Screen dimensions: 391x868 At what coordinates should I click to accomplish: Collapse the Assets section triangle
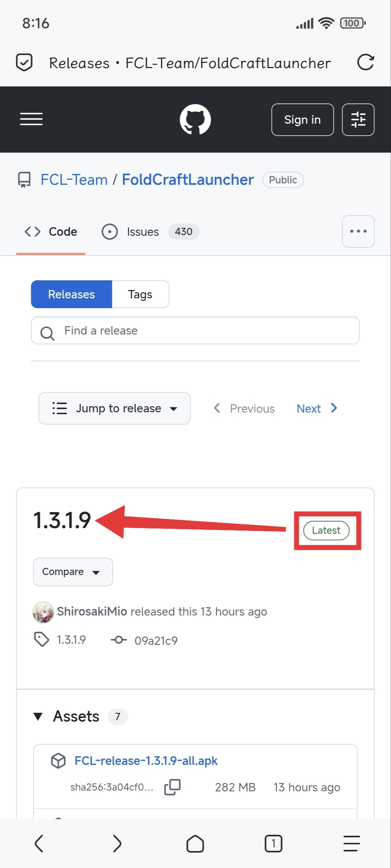[x=38, y=716]
